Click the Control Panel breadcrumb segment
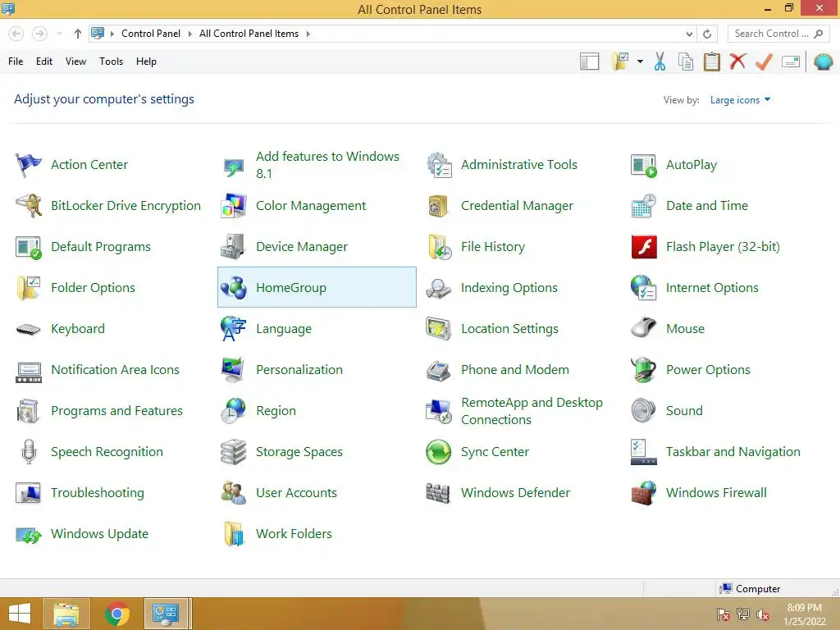Image resolution: width=840 pixels, height=630 pixels. click(x=151, y=34)
